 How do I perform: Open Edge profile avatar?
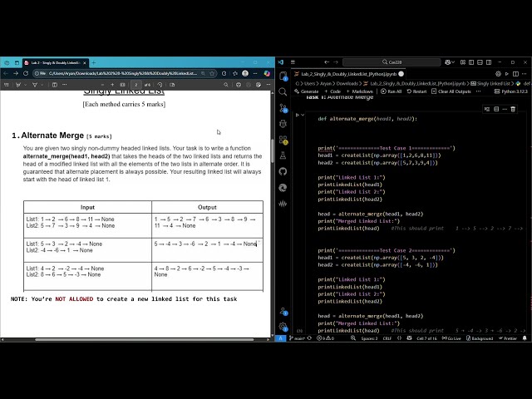click(245, 73)
